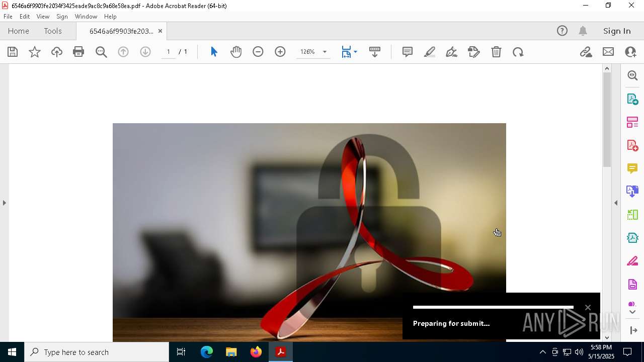This screenshot has width=644, height=362.
Task: Launch Microsoft Edge from the taskbar
Action: (x=207, y=352)
